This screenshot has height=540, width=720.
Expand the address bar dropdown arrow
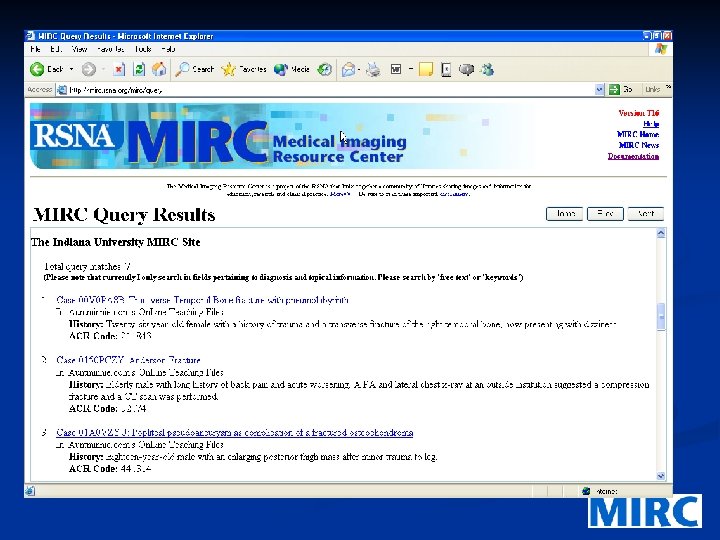click(599, 90)
